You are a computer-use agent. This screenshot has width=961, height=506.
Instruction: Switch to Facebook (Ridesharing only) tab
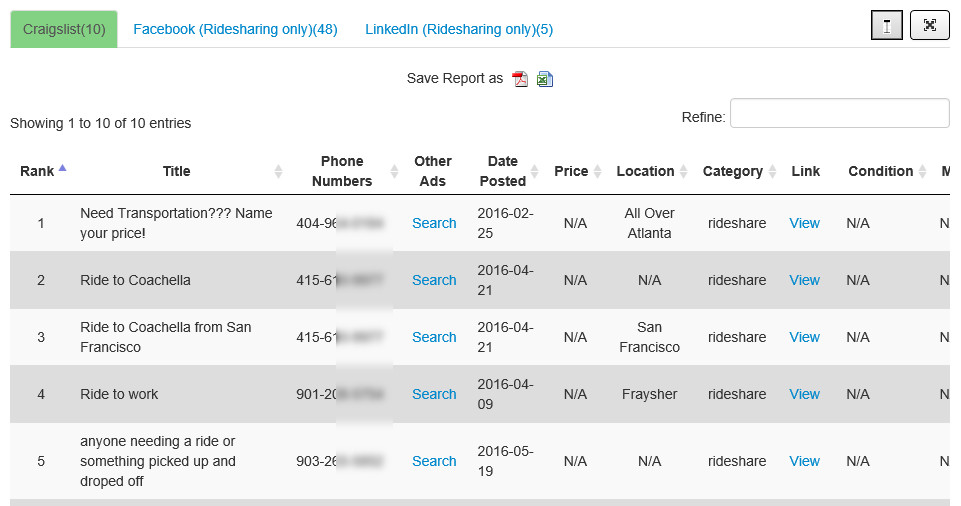click(x=235, y=29)
